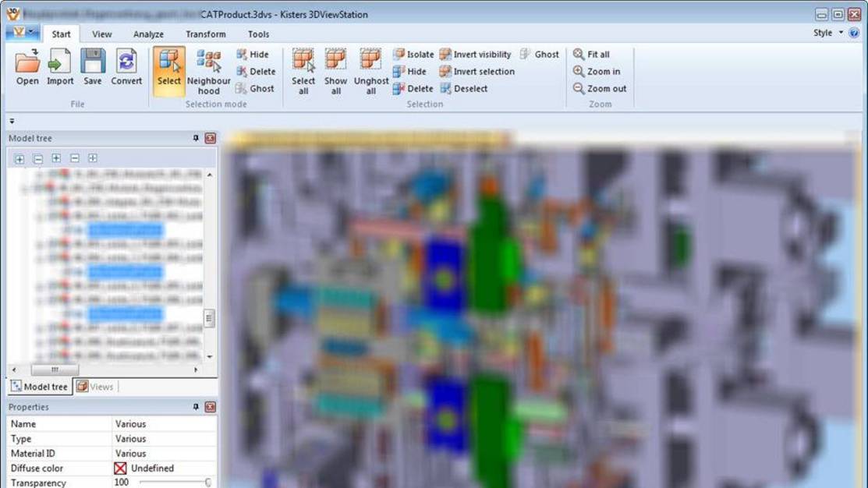Hide the selection via Selection group Hide
868x488 pixels.
[x=409, y=72]
